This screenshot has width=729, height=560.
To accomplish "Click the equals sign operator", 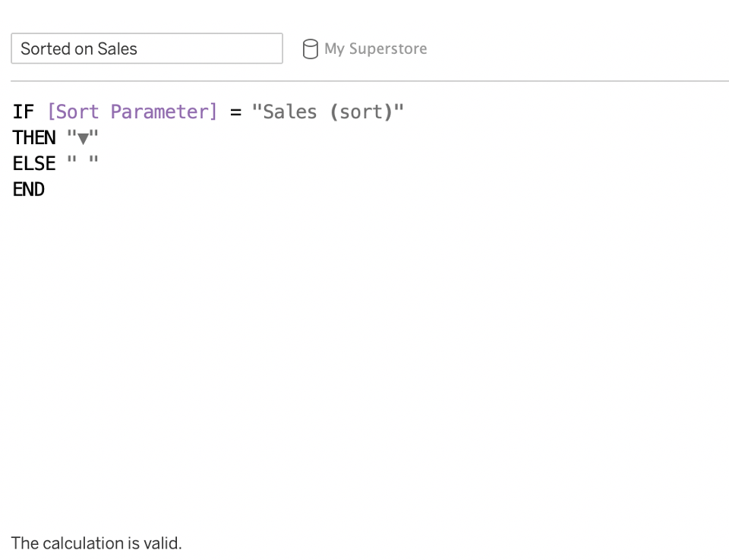I will click(235, 112).
